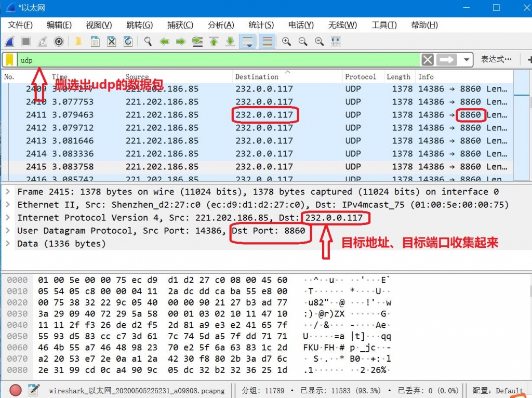Sort by the No. column header

pyautogui.click(x=25, y=77)
